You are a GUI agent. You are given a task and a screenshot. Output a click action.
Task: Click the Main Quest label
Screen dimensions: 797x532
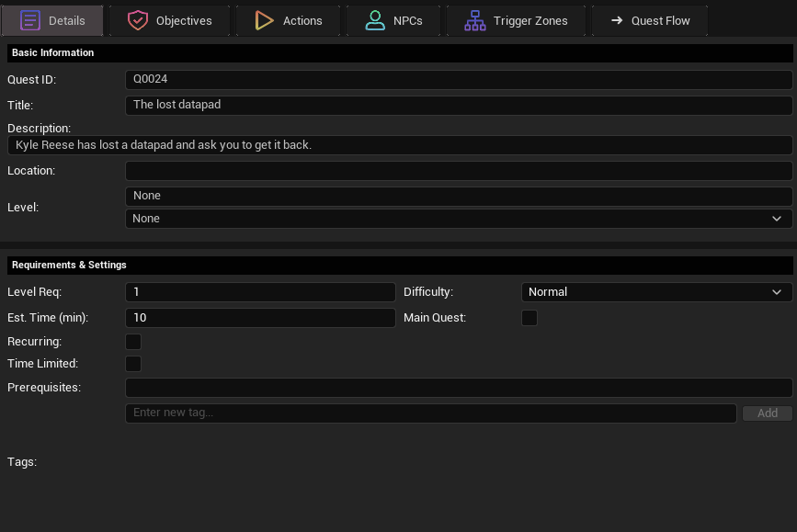click(x=435, y=318)
